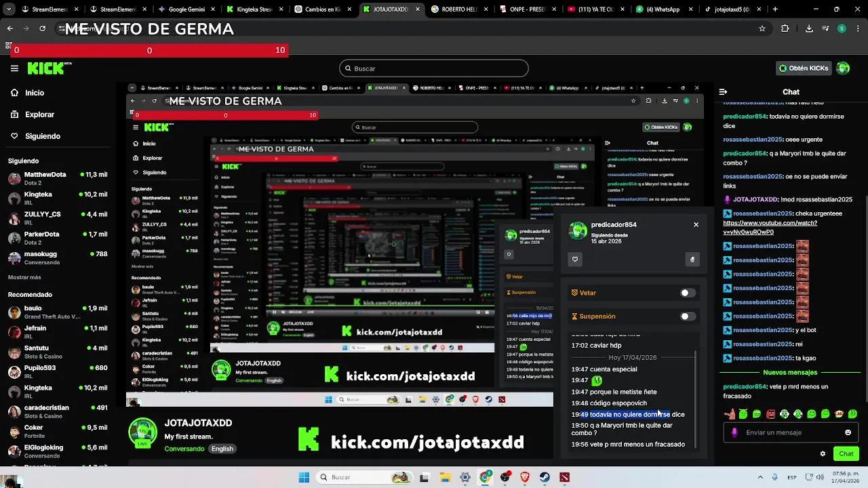Screen dimensions: 868x488
Task: Click the Windows taskbar Buscar search box
Action: 366,477
